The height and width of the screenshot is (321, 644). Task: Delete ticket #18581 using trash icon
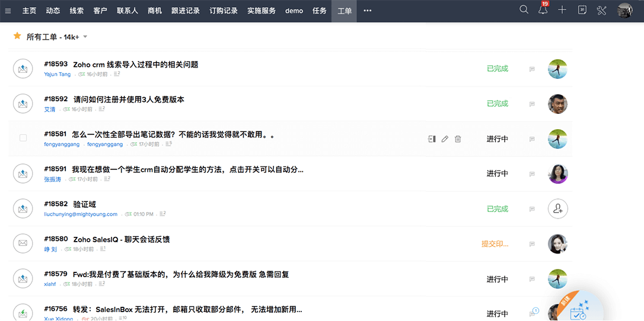[x=458, y=139]
